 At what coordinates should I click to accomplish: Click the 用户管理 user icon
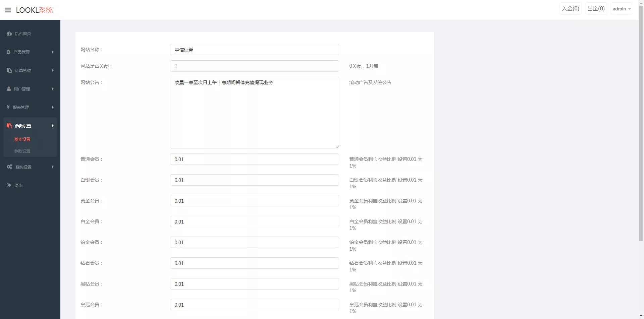pos(9,89)
